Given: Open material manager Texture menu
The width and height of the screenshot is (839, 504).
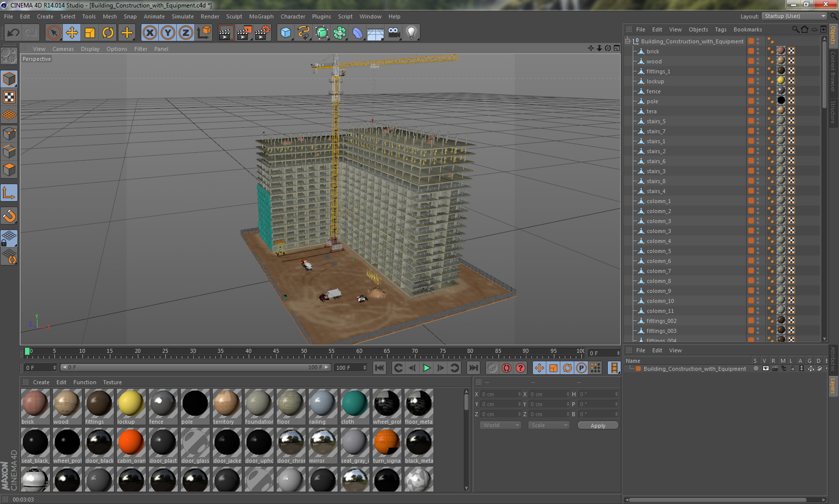Looking at the screenshot, I should (112, 382).
